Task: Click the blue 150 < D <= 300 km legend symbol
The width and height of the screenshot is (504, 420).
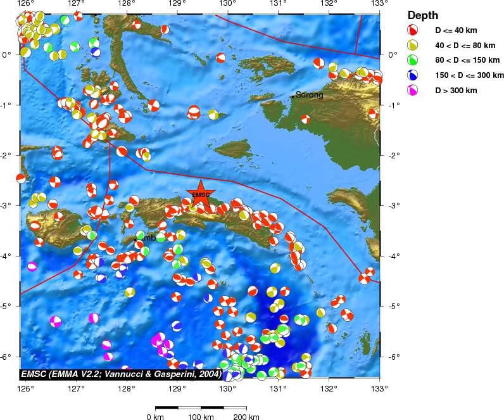Action: [x=413, y=75]
